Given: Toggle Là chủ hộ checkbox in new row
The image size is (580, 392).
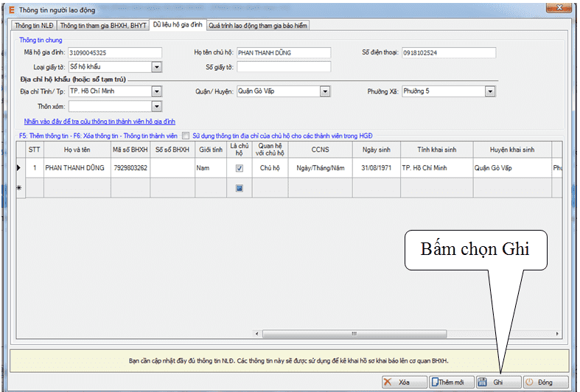Looking at the screenshot, I should pyautogui.click(x=239, y=188).
